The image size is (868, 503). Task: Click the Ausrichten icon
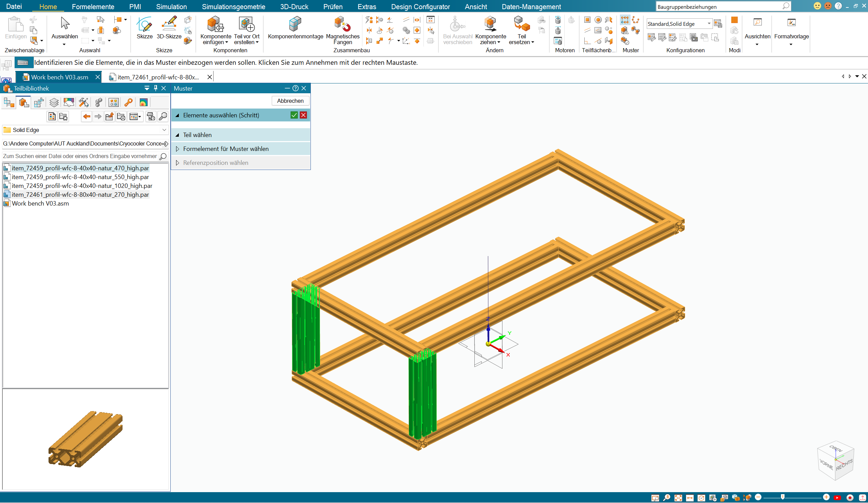[757, 23]
